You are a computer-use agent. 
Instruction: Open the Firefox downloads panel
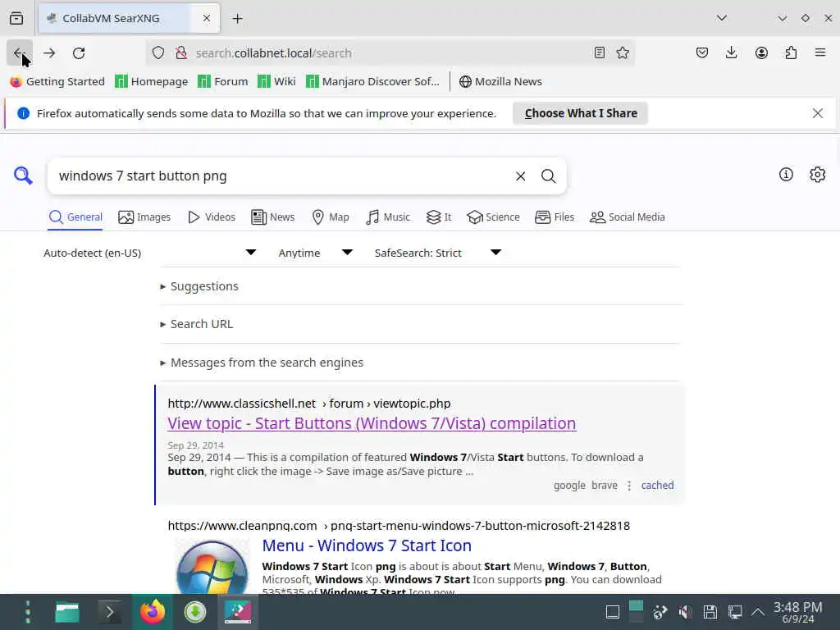click(x=731, y=52)
